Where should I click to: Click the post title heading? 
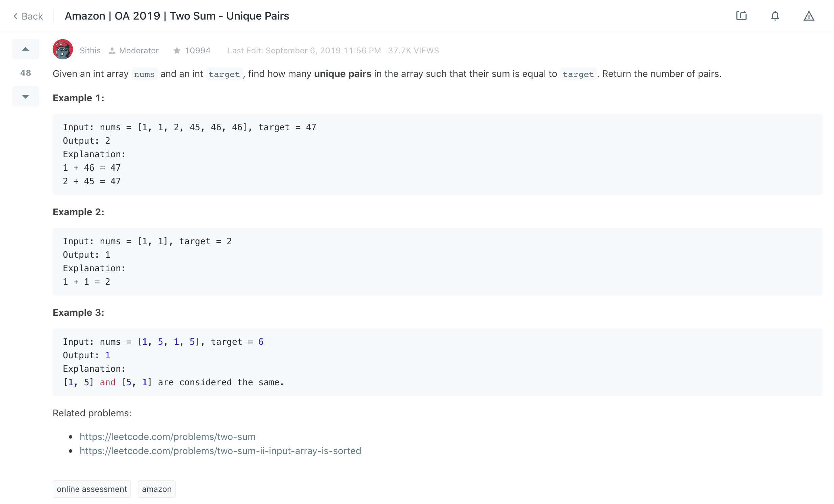click(177, 16)
